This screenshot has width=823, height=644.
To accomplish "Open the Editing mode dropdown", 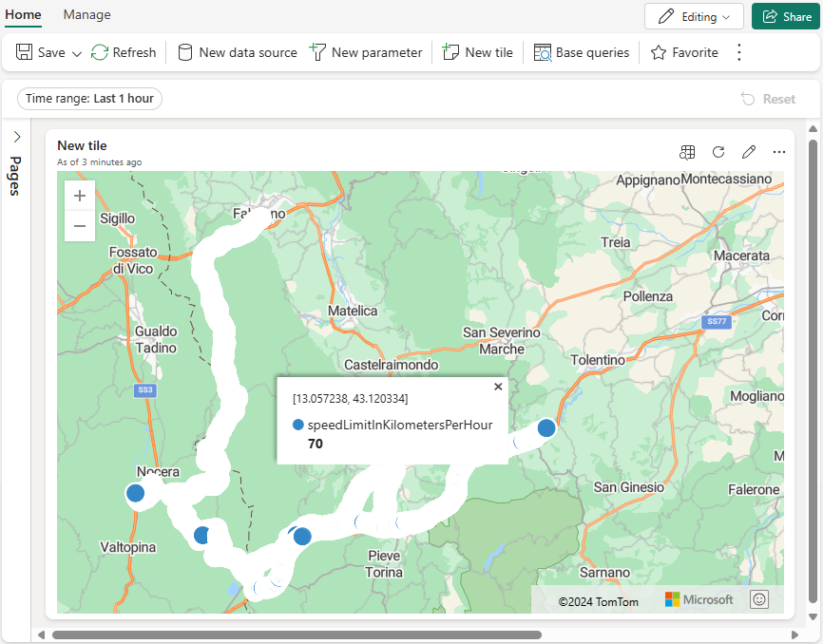I will click(x=694, y=17).
